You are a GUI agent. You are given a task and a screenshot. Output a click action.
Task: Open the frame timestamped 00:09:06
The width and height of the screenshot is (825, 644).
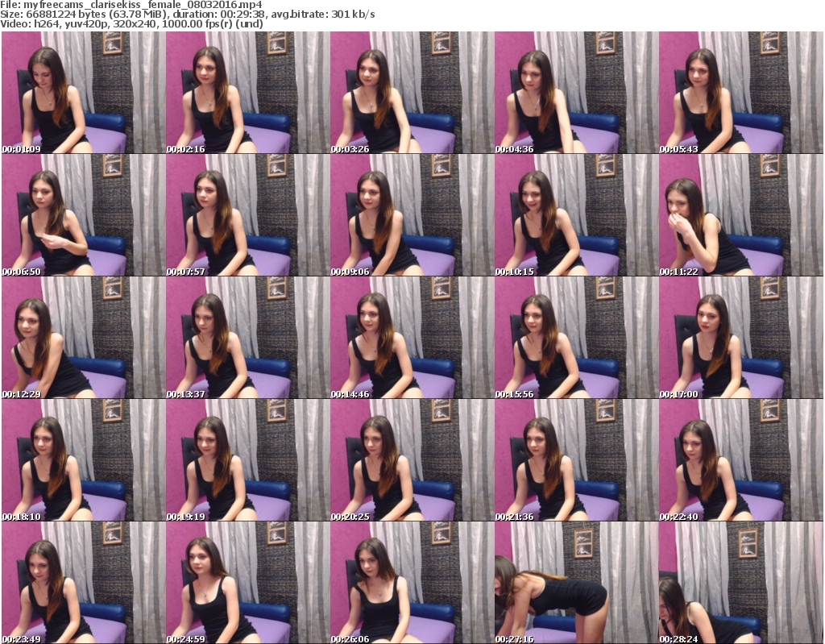point(412,215)
